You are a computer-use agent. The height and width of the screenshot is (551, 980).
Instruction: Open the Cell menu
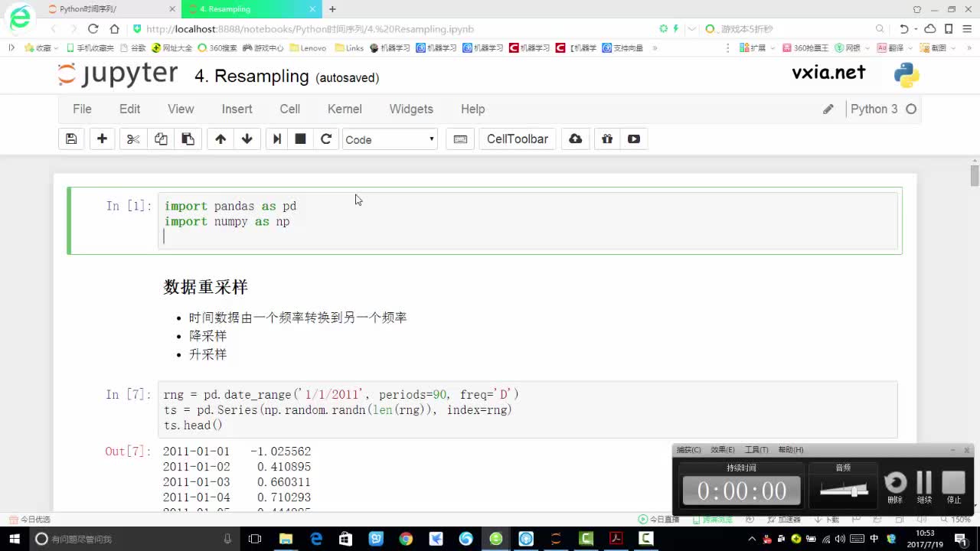(x=289, y=109)
